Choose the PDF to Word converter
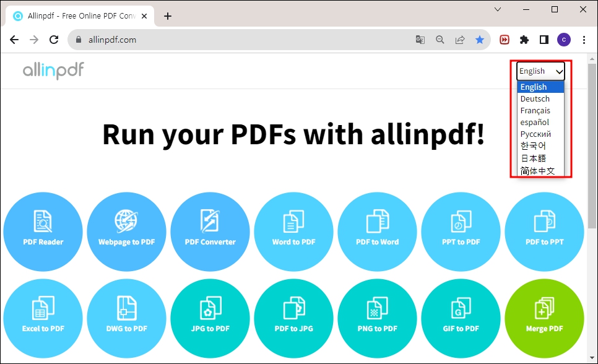 point(377,232)
